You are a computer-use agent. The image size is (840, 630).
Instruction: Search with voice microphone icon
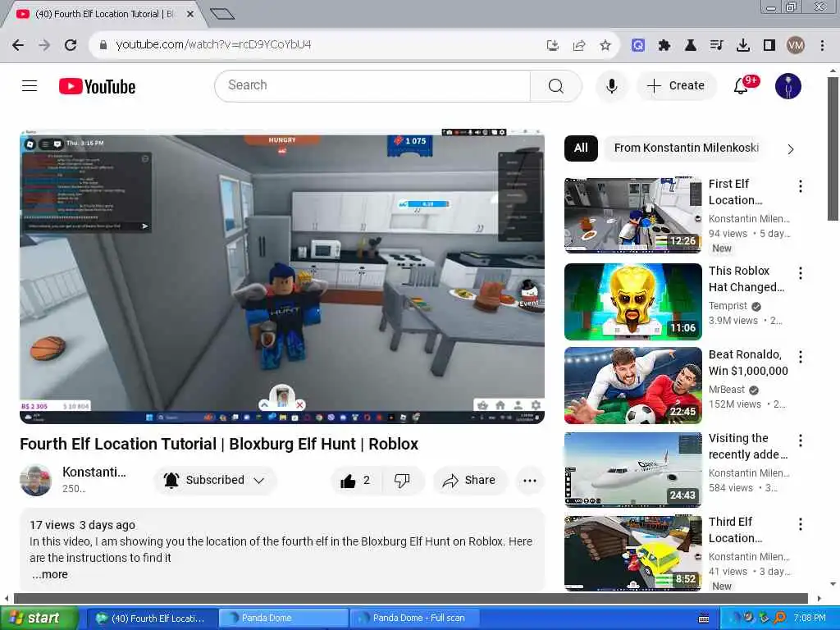tap(611, 85)
